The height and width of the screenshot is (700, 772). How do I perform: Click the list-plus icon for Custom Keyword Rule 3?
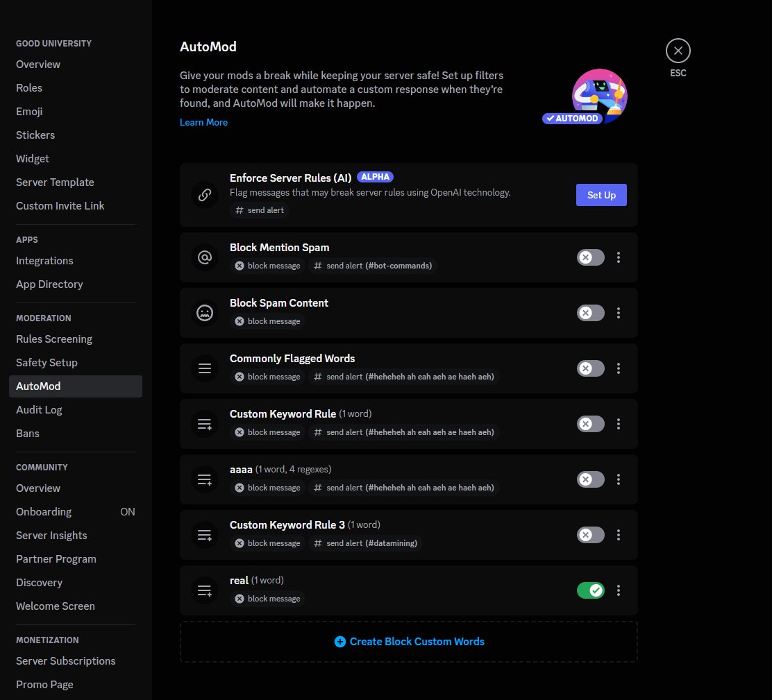click(205, 535)
